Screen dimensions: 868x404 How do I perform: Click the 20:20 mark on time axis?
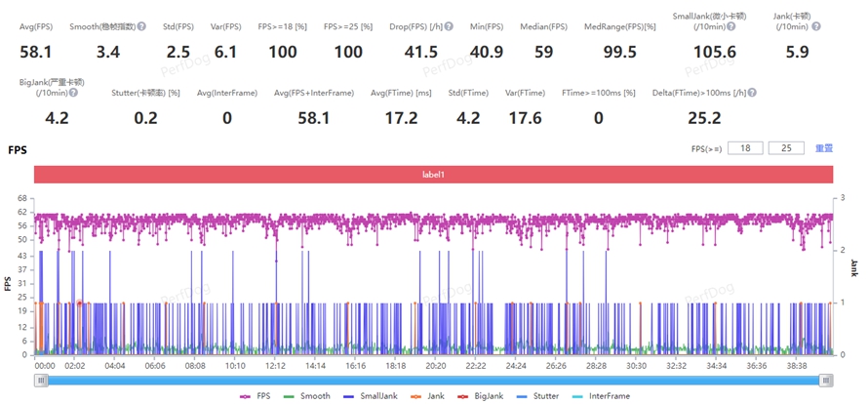pos(436,365)
